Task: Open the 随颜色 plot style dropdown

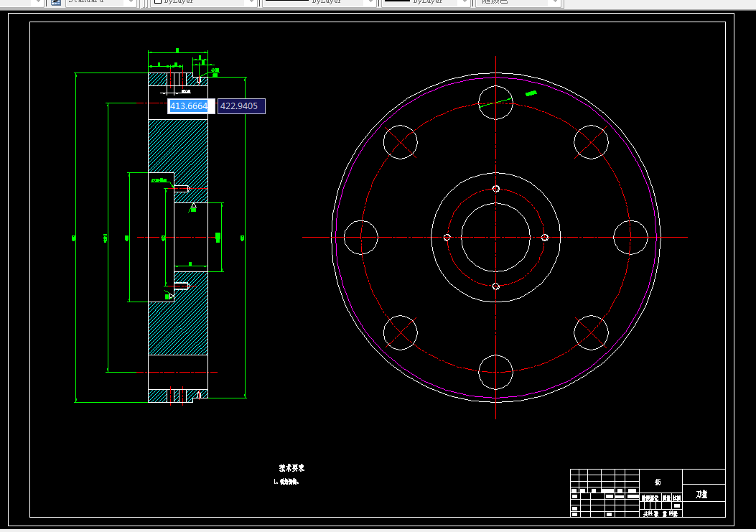Action: click(518, 2)
